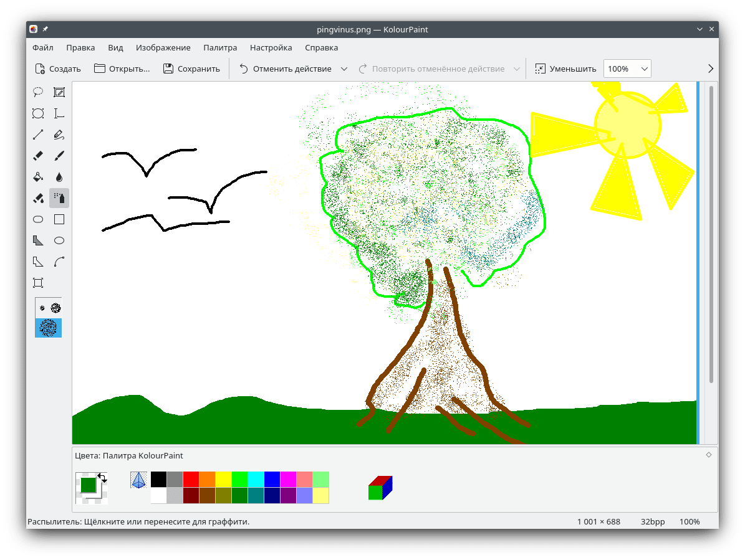
Task: Open the undo history dropdown arrow
Action: 344,69
